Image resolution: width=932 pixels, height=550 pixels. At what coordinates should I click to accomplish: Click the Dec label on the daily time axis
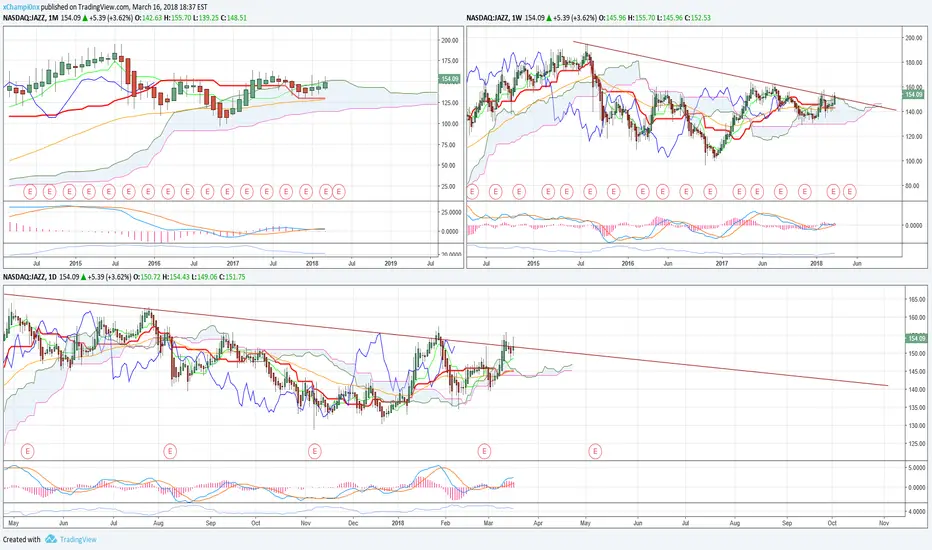[353, 523]
